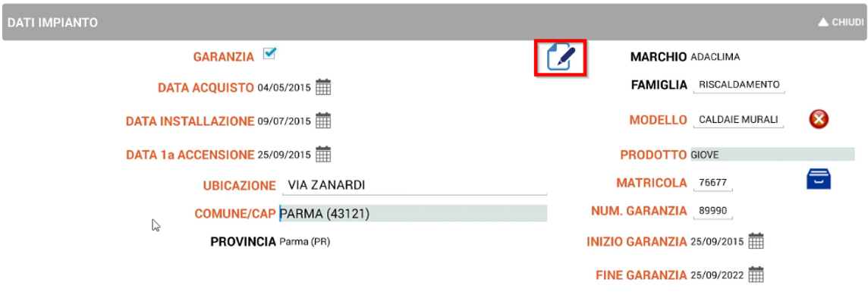This screenshot has width=868, height=292.
Task: Click the Ubicazione field Via Zanardi
Action: coord(414,185)
